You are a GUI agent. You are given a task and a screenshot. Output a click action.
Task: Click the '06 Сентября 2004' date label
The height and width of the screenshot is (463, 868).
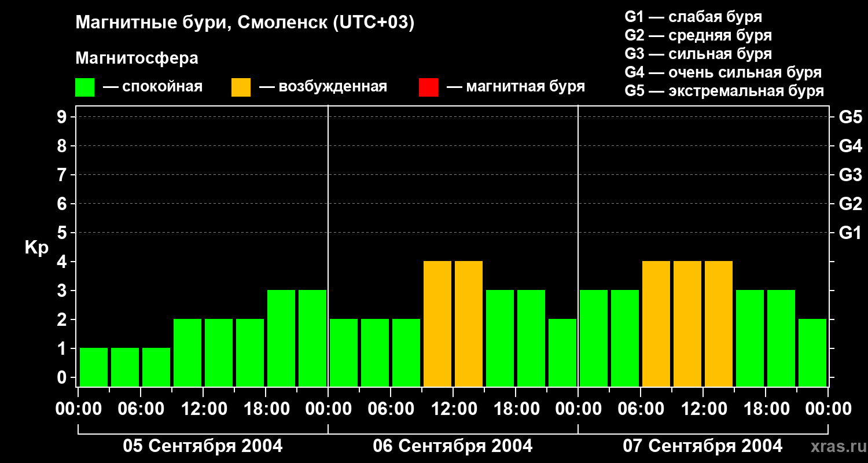click(x=453, y=446)
